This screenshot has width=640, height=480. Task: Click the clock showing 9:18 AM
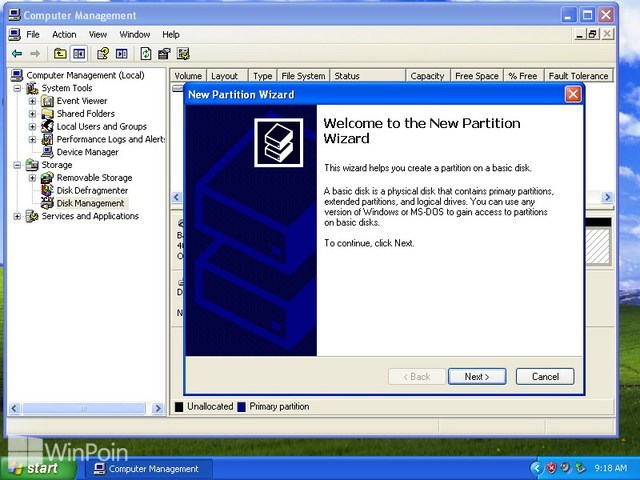coord(610,468)
